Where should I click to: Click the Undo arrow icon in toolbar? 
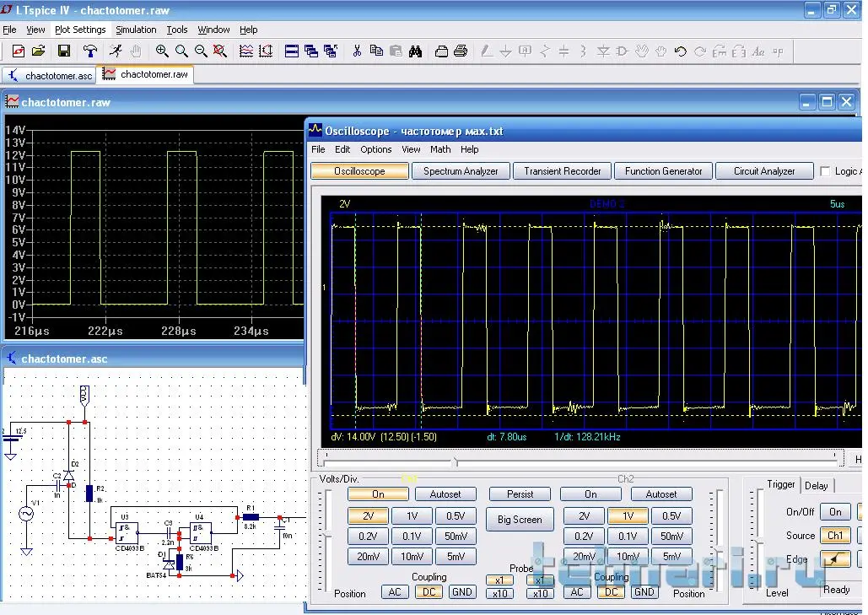681,51
